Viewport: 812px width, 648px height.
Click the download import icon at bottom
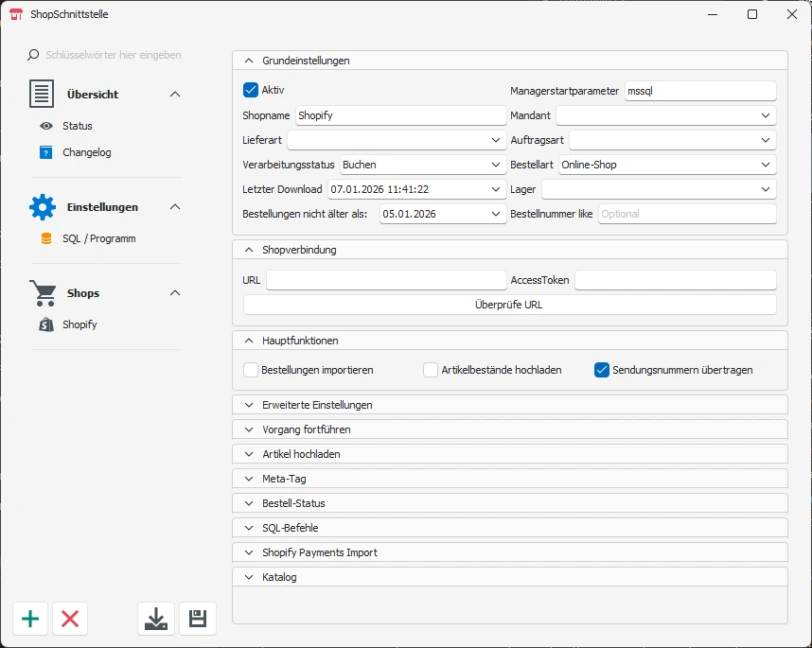[156, 619]
